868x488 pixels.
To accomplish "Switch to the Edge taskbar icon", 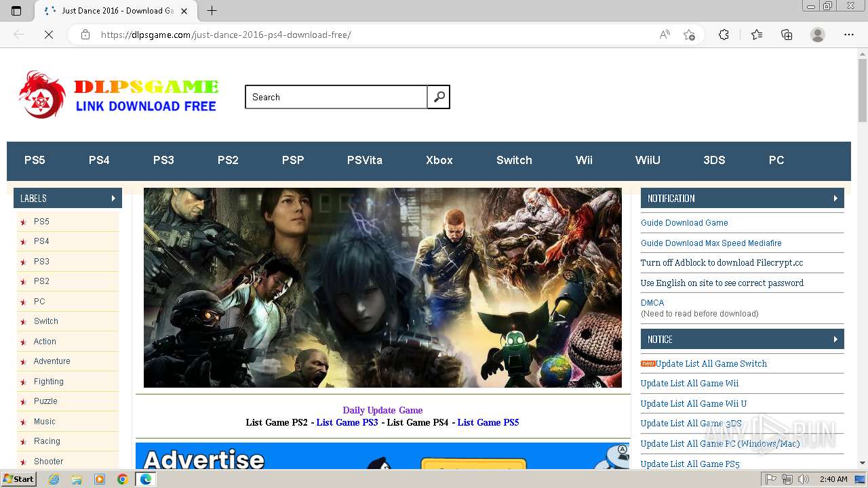I will tap(146, 479).
